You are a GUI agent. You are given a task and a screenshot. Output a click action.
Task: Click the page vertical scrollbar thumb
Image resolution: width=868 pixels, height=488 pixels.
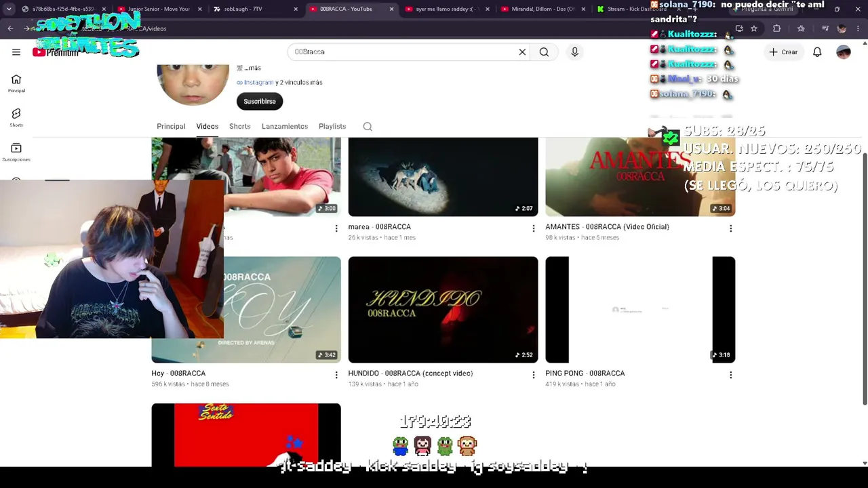(x=864, y=278)
